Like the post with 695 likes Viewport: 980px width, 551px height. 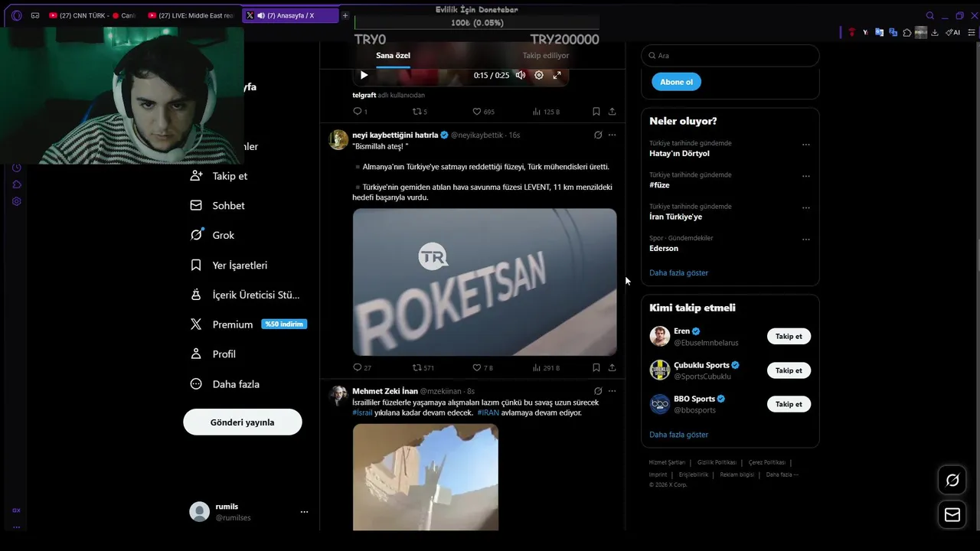point(483,112)
